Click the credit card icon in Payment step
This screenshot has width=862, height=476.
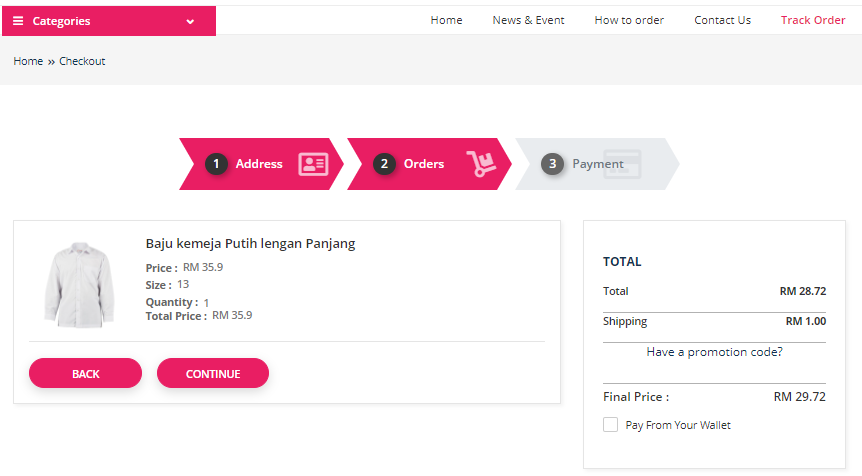pyautogui.click(x=623, y=164)
